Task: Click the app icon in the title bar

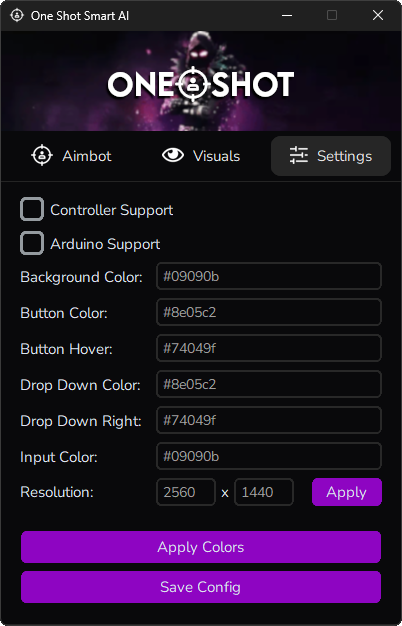Action: click(17, 16)
